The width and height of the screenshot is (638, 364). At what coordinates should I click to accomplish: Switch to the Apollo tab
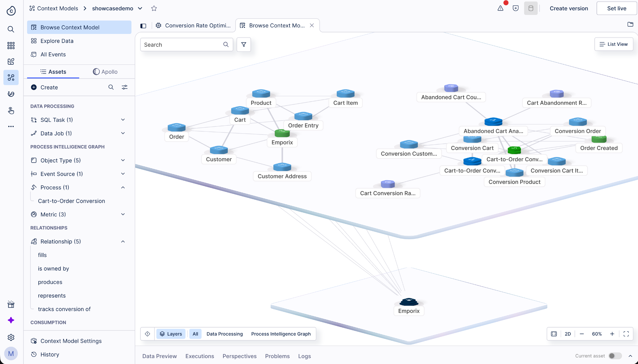105,72
